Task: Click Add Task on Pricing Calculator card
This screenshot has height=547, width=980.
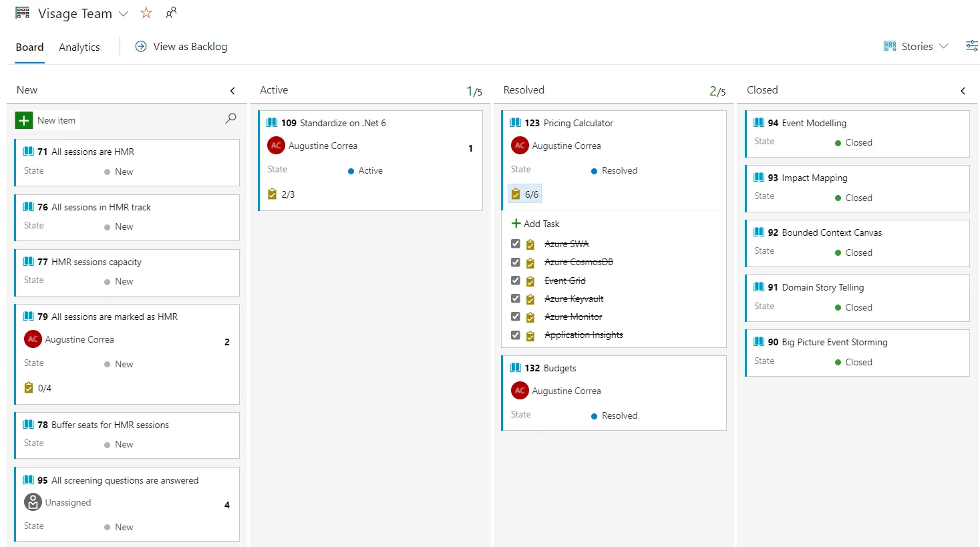Action: coord(536,224)
